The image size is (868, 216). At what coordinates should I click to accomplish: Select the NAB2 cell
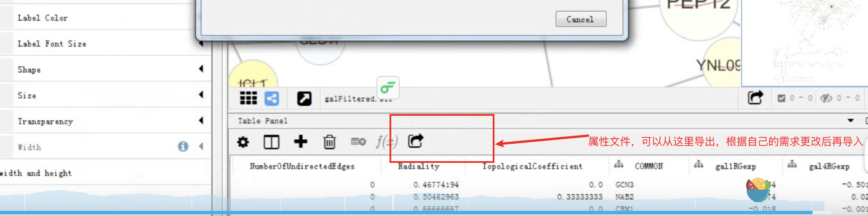click(x=624, y=197)
